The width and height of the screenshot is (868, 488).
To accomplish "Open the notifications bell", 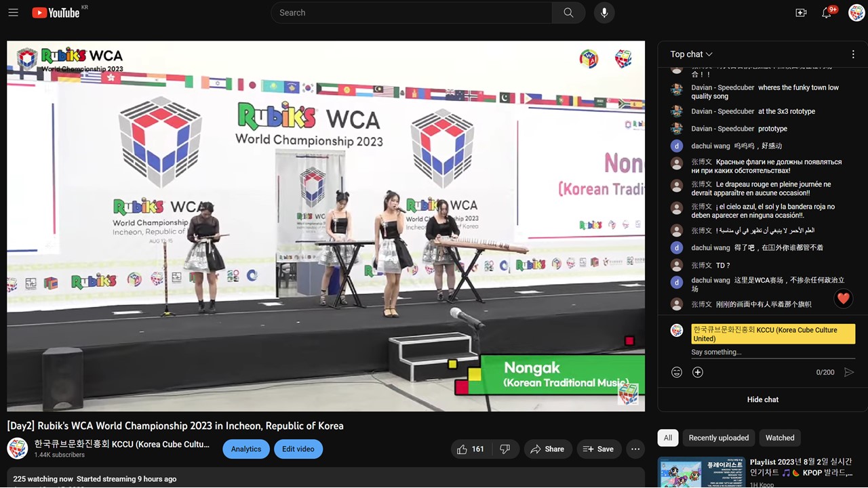I will (x=827, y=13).
